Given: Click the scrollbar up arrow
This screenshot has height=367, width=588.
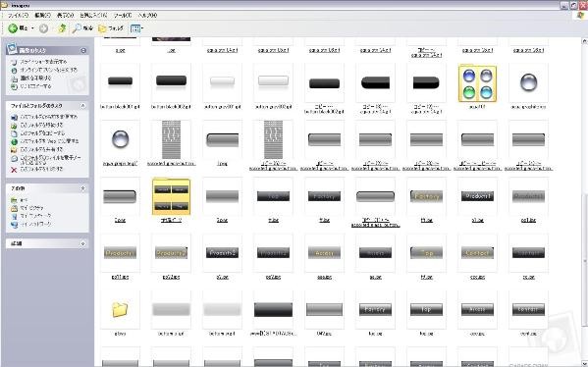Looking at the screenshot, I should coord(584,40).
